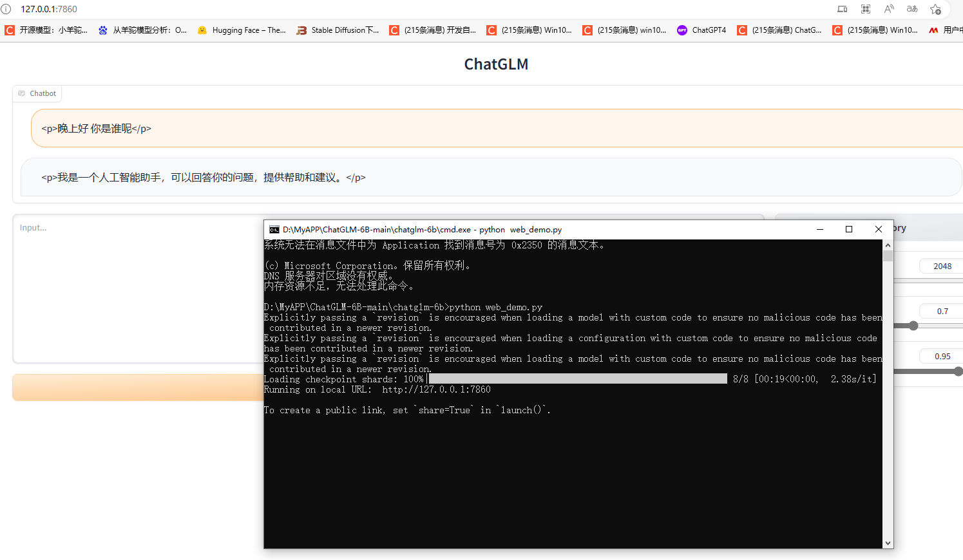
Task: Open the 用户中 bookmark at the bar's end
Action: pyautogui.click(x=946, y=30)
